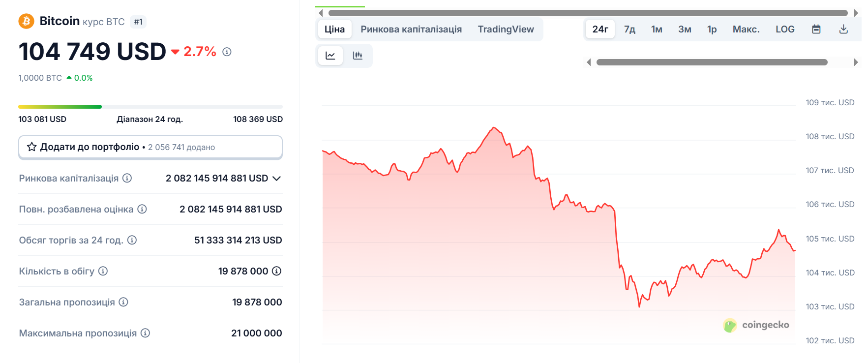Switch to the TradingView tab

[x=506, y=30]
